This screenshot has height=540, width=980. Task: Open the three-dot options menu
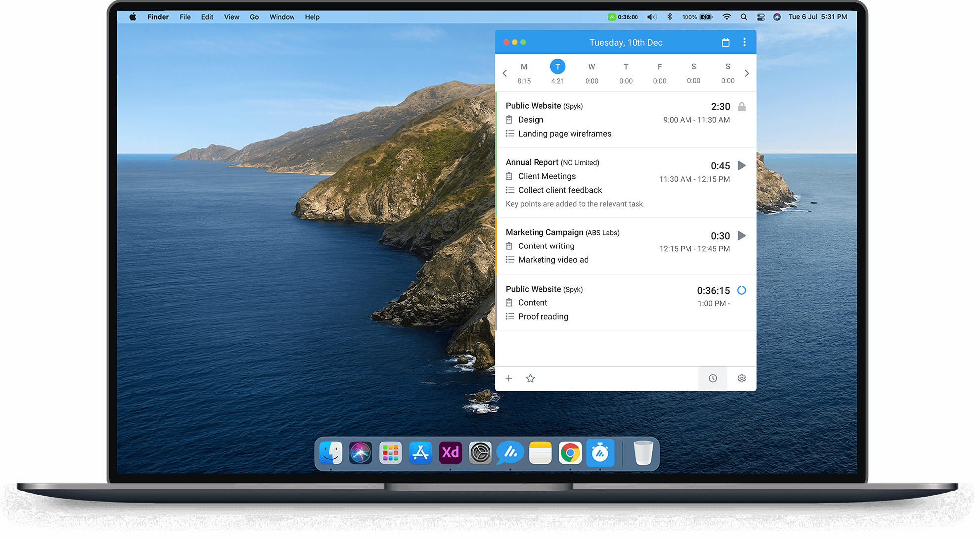pos(744,42)
